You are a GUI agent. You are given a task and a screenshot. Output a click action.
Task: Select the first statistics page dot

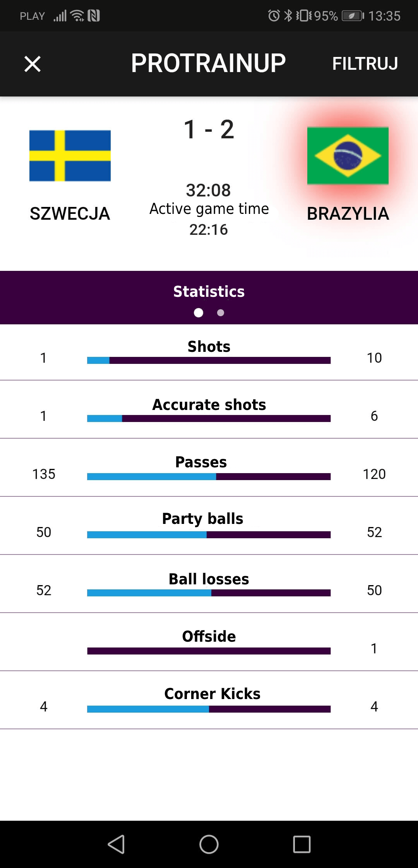coord(199,313)
